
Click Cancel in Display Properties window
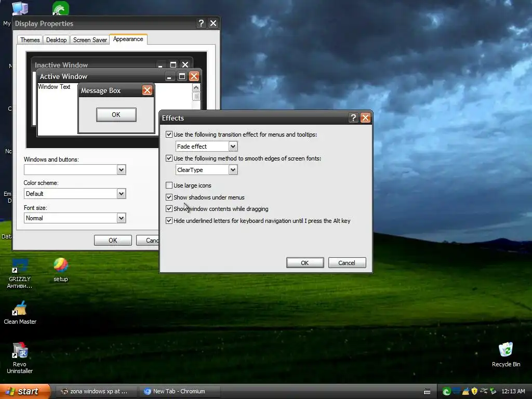pyautogui.click(x=148, y=240)
